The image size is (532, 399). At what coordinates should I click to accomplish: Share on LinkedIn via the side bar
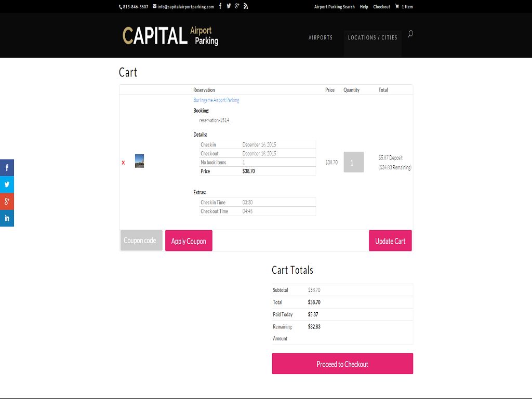pyautogui.click(x=7, y=218)
